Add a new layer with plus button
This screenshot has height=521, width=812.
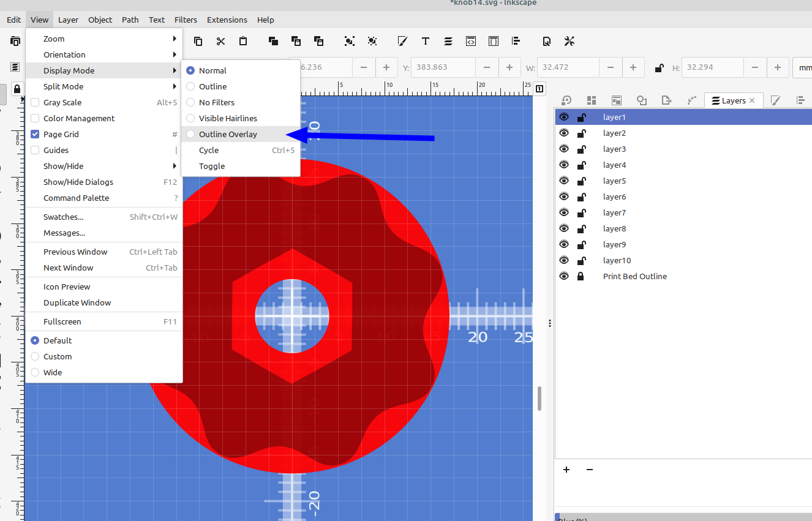pos(566,470)
